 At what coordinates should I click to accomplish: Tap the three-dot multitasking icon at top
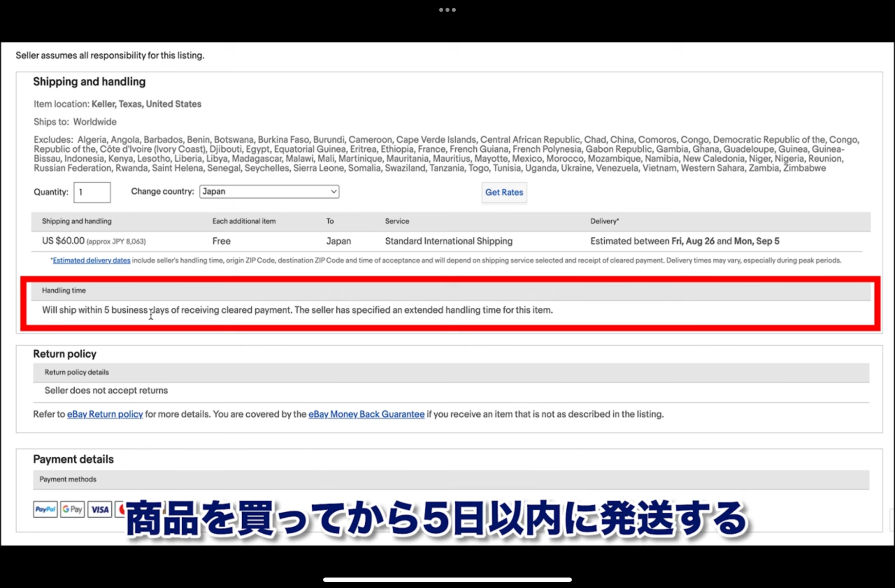point(447,10)
